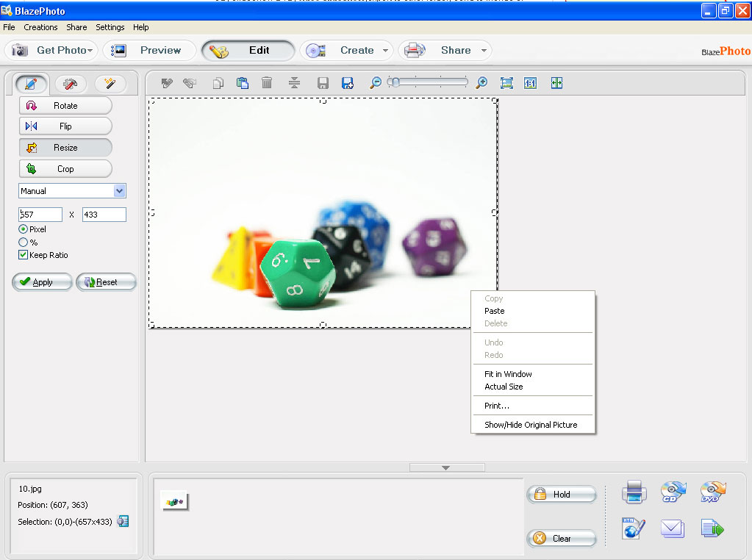
Task: Click the 10.jpg file name text
Action: tap(30, 489)
